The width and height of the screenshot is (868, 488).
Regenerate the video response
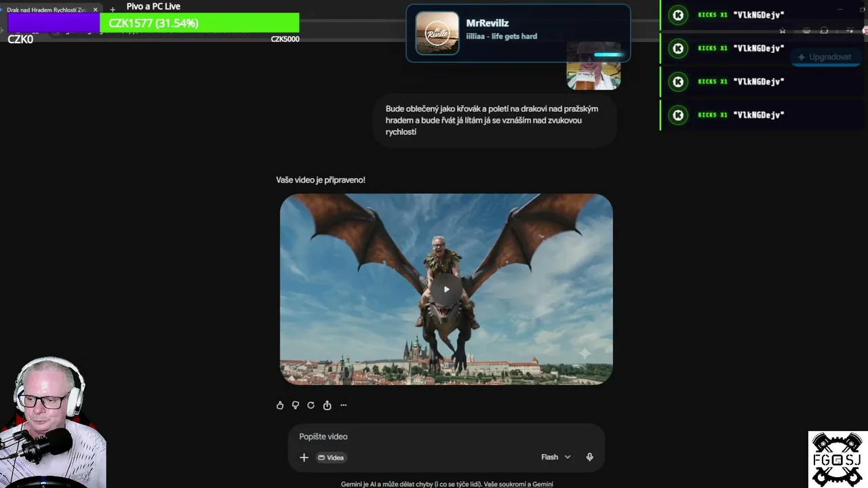311,405
